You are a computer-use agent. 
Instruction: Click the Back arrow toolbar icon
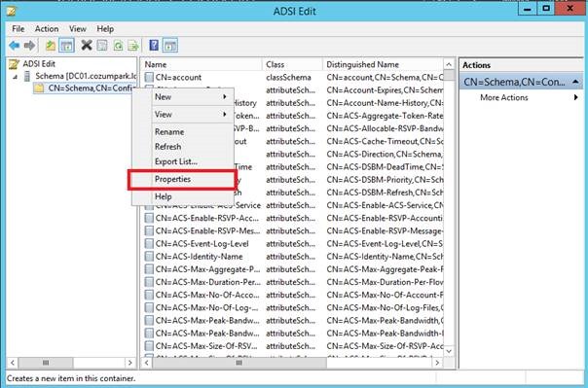[15, 46]
